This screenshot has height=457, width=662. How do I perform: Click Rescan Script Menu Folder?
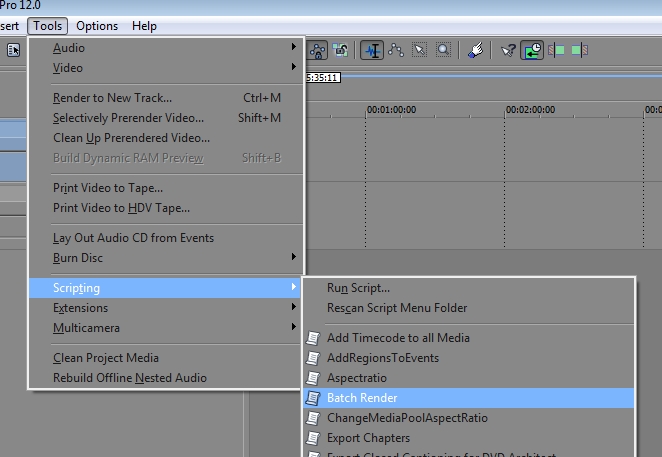click(396, 308)
